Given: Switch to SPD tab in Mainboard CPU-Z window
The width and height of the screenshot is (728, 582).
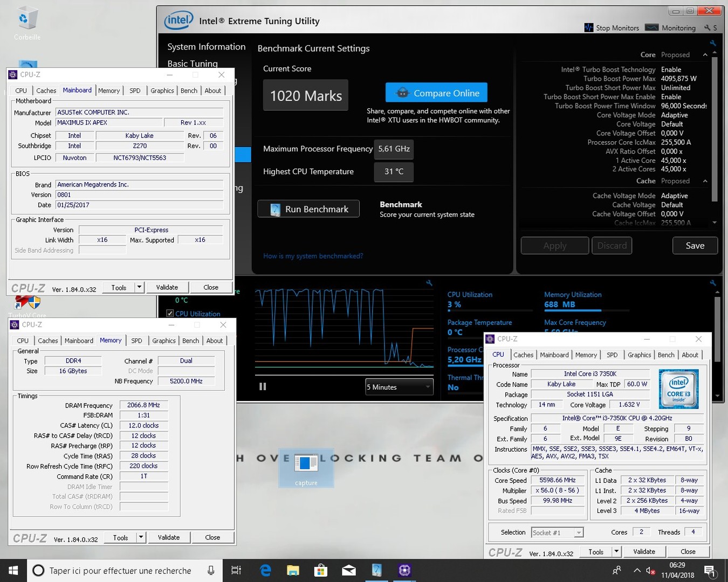Looking at the screenshot, I should click(135, 91).
